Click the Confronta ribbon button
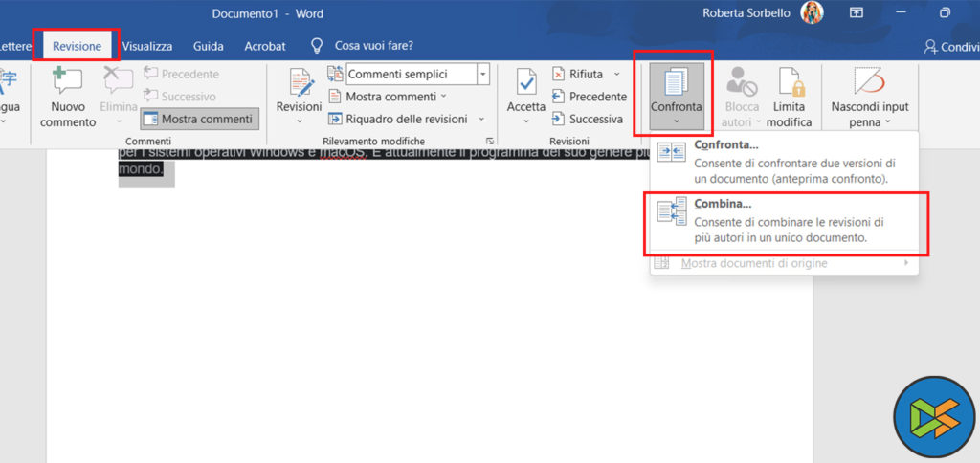Image resolution: width=980 pixels, height=463 pixels. [x=677, y=97]
